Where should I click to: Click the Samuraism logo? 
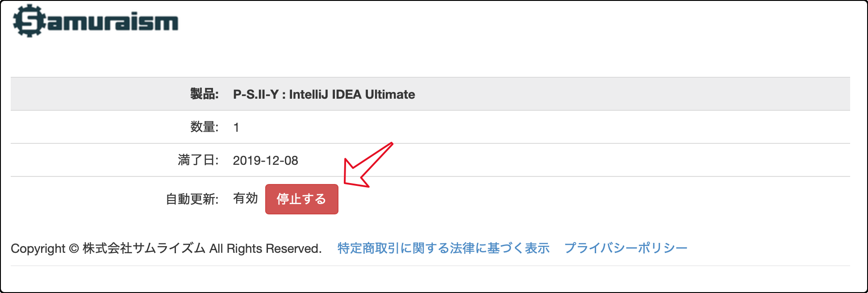pyautogui.click(x=96, y=21)
